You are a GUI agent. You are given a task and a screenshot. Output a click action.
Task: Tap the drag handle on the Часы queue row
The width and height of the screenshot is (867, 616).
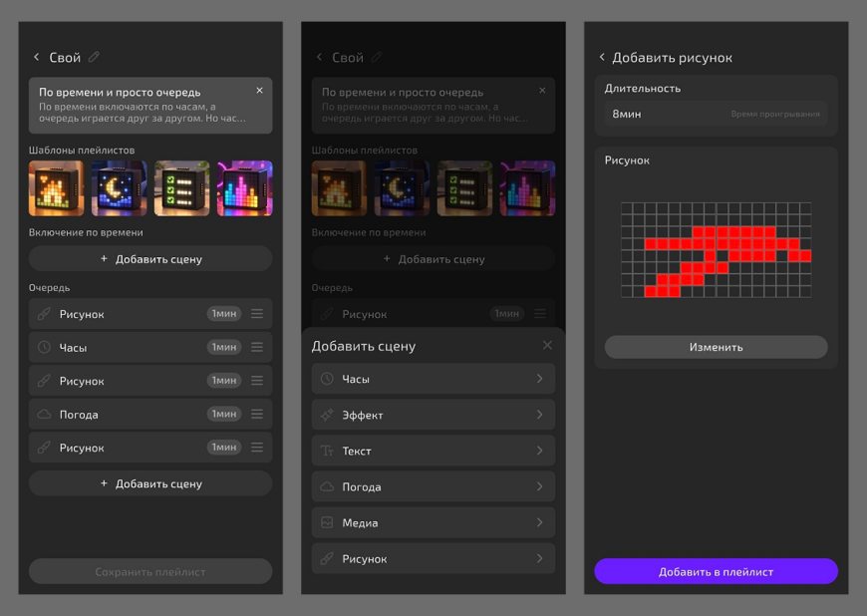[257, 347]
